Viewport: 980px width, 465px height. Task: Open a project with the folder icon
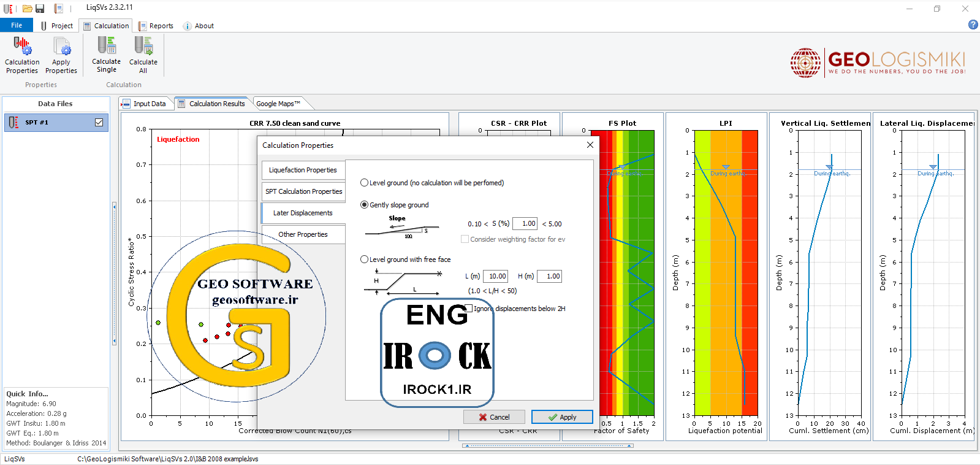point(28,9)
